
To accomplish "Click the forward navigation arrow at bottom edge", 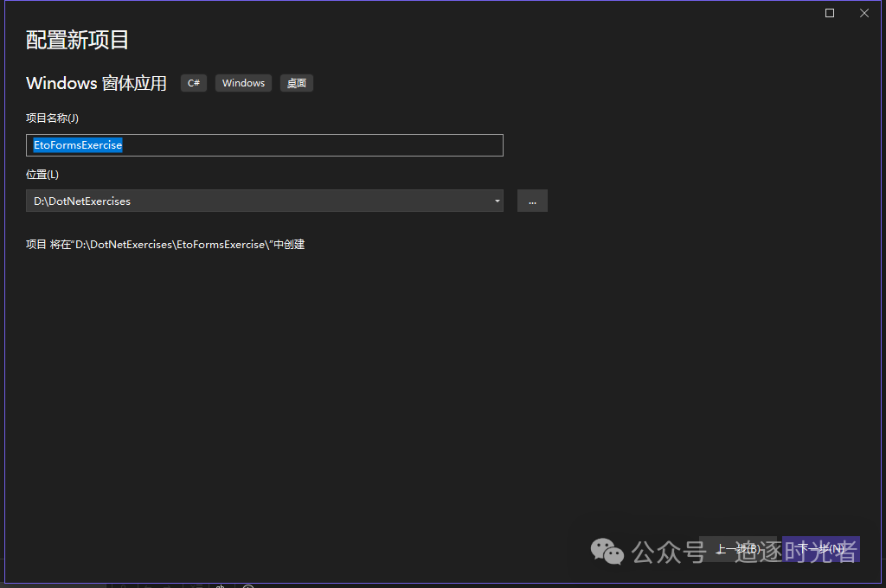I will coord(167,585).
